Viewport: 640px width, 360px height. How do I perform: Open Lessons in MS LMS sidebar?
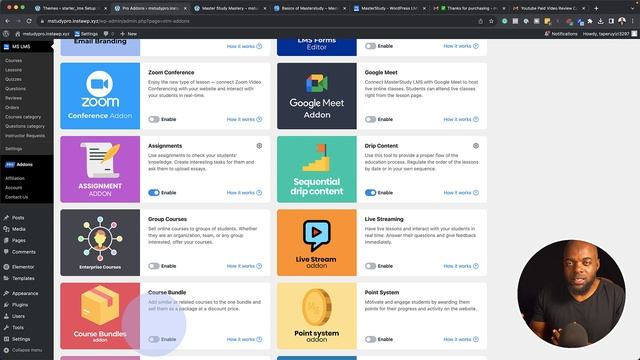[x=13, y=70]
